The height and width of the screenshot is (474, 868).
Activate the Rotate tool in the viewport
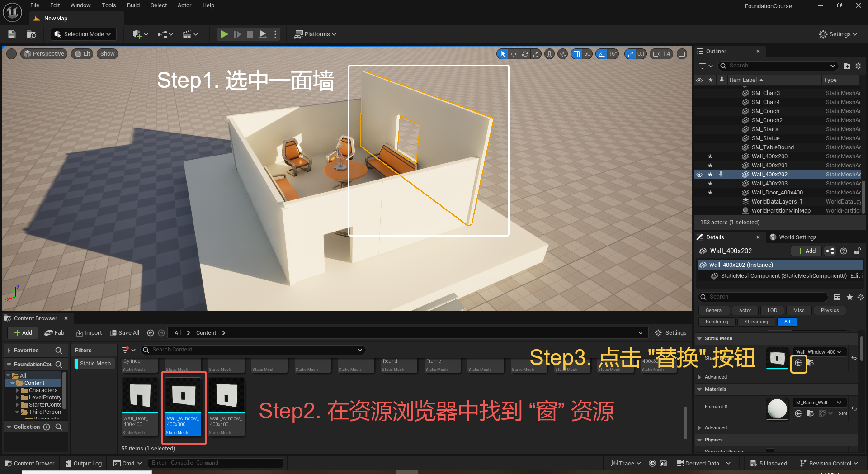click(x=525, y=54)
